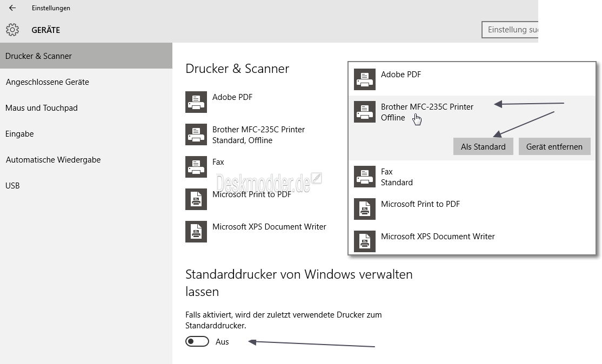This screenshot has height=364, width=602.
Task: Select Fax label in main printer list
Action: point(218,162)
